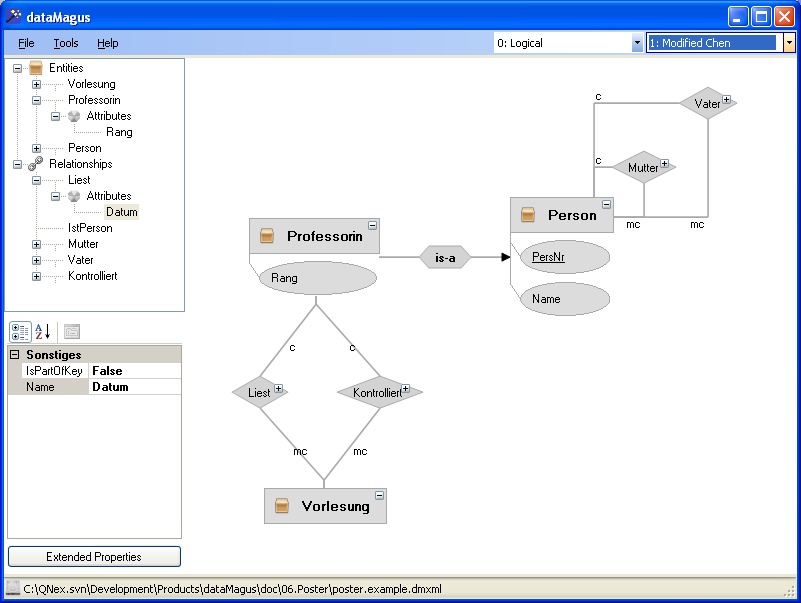Open the Tools menu
This screenshot has width=801, height=603.
pos(66,43)
